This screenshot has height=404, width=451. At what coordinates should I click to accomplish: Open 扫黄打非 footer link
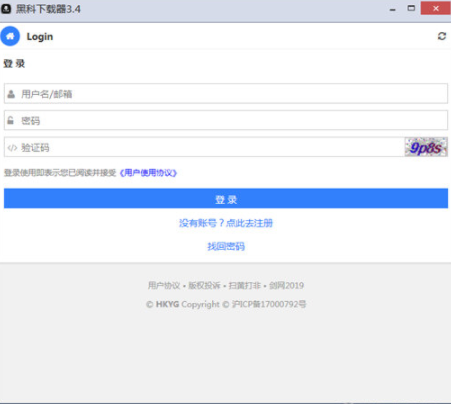(x=245, y=285)
